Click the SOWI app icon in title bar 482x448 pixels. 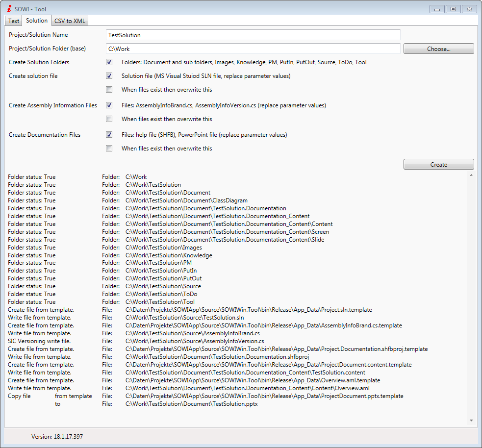tap(9, 9)
